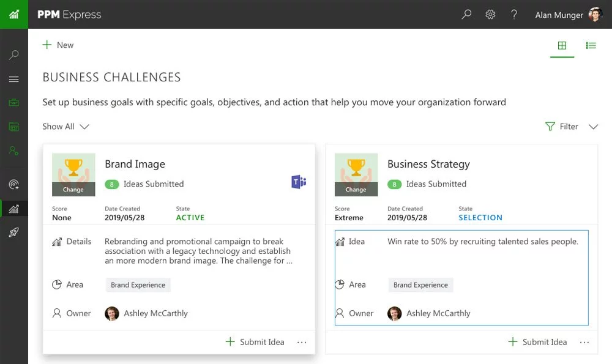Click the Microsoft Teams icon on Brand Image

point(299,182)
